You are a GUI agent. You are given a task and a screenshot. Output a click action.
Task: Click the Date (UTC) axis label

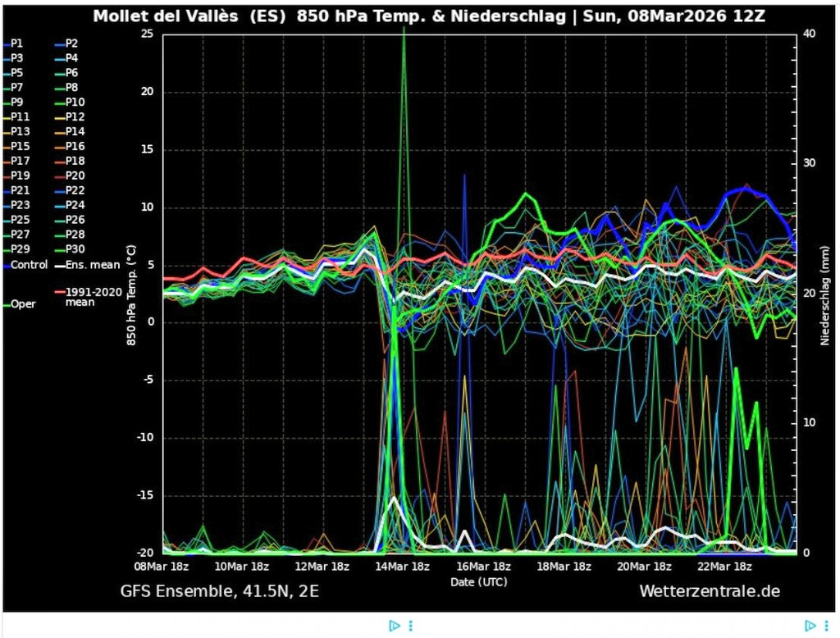click(478, 582)
